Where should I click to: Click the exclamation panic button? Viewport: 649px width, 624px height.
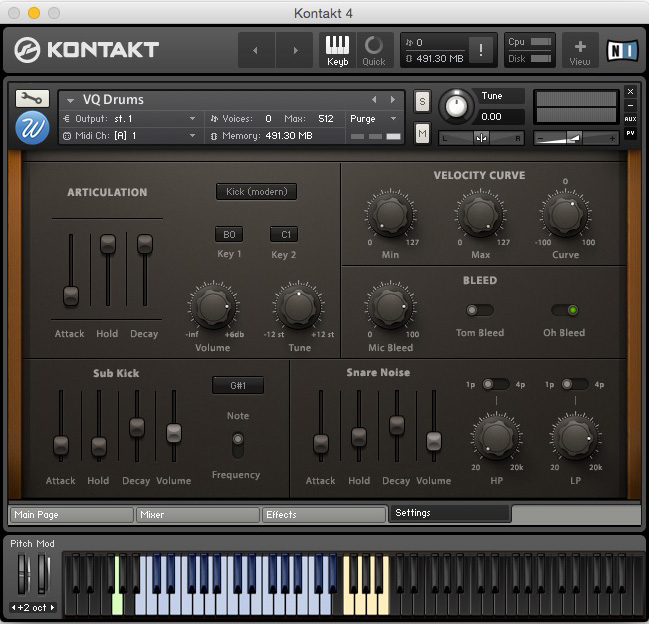coord(481,50)
